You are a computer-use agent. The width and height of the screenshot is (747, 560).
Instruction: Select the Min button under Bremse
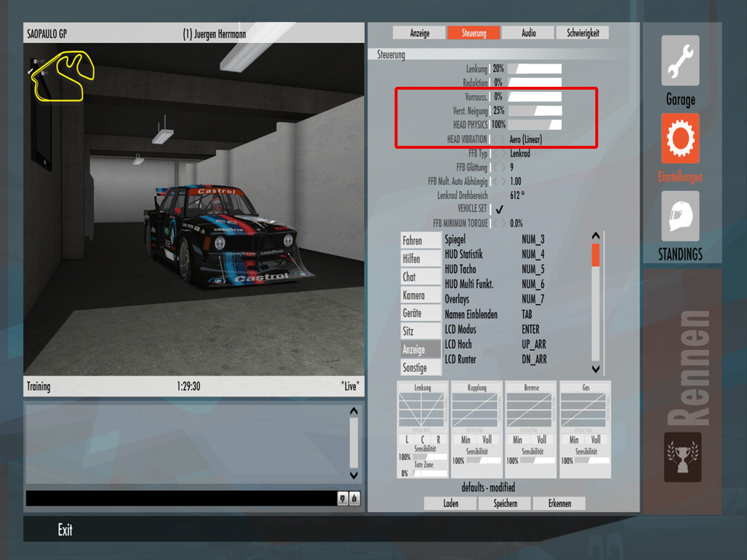click(x=517, y=440)
